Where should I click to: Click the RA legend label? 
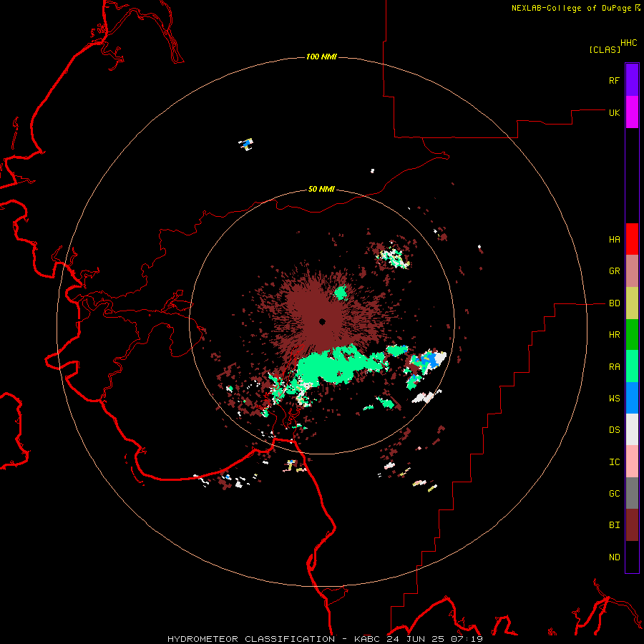614,367
